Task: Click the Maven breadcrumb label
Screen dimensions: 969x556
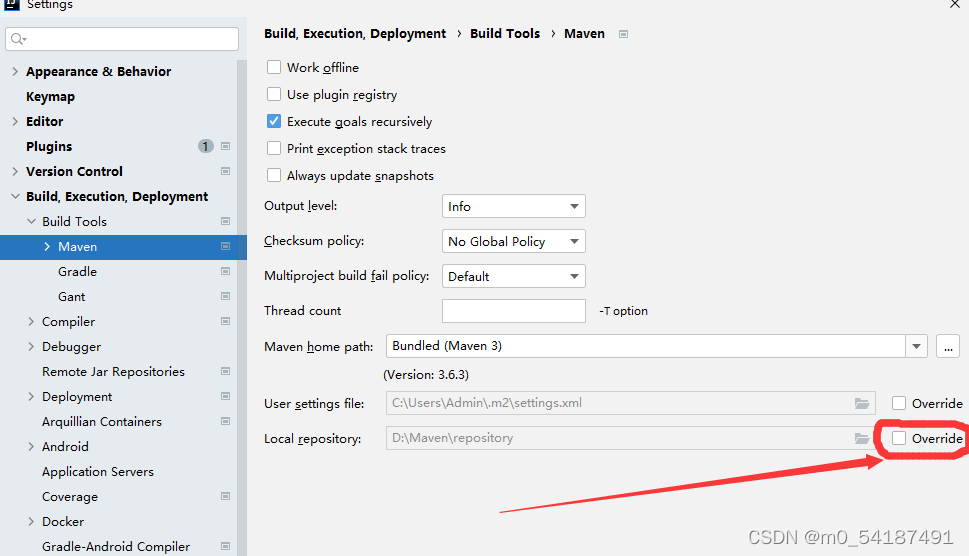Action: point(584,34)
